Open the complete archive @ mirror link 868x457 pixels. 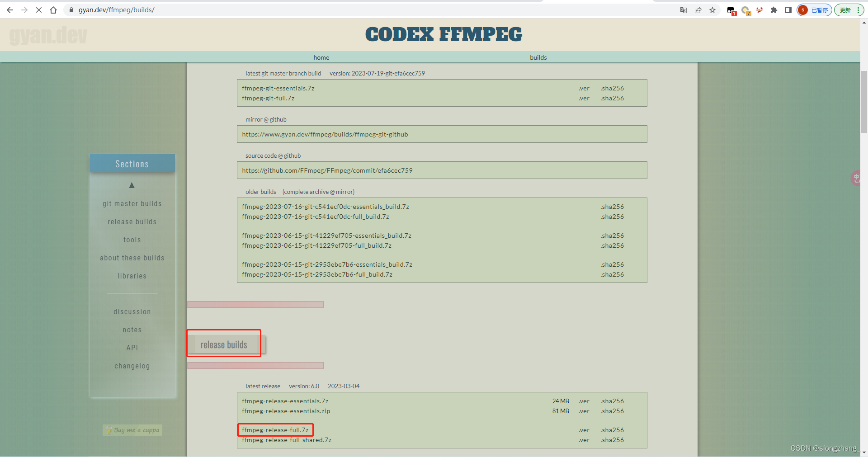pos(319,192)
